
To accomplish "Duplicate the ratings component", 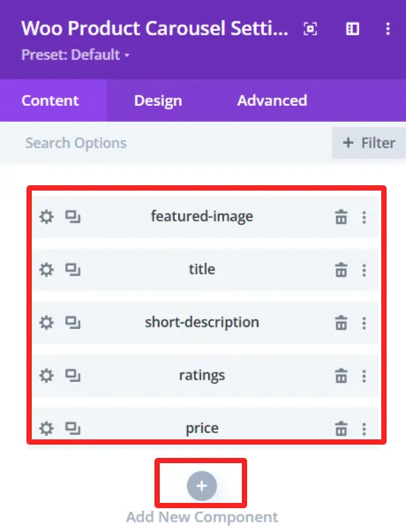I will click(72, 376).
